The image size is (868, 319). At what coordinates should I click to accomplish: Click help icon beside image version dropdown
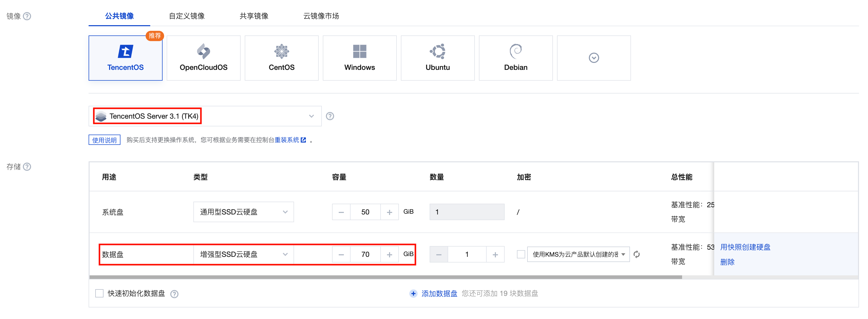pyautogui.click(x=329, y=116)
